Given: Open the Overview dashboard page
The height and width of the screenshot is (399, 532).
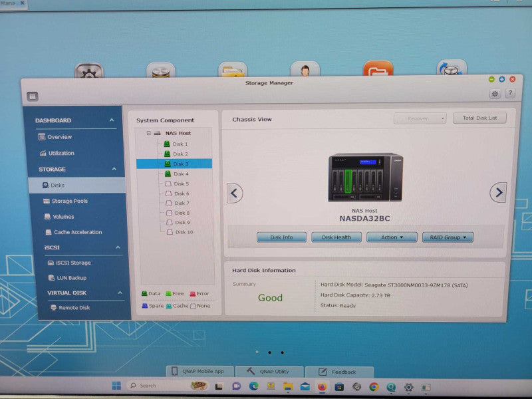Looking at the screenshot, I should [x=55, y=137].
